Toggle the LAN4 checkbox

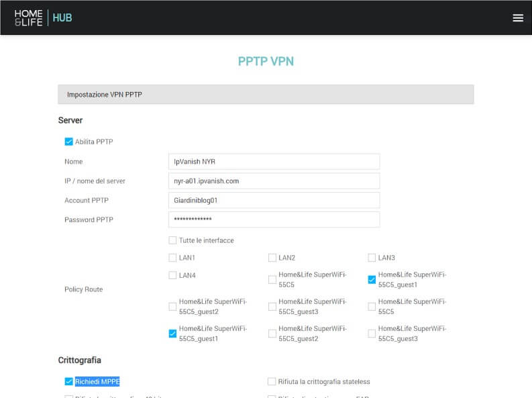coord(172,275)
